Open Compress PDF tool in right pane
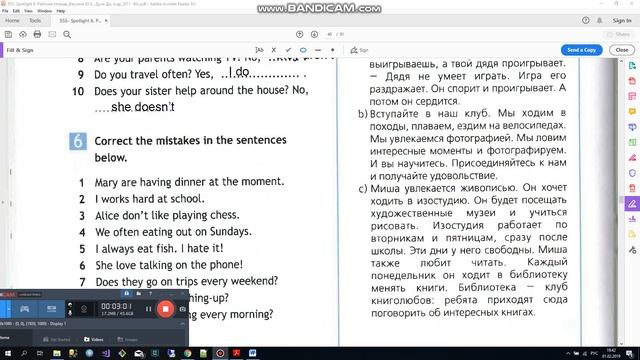The height and width of the screenshot is (360, 640). 632,188
